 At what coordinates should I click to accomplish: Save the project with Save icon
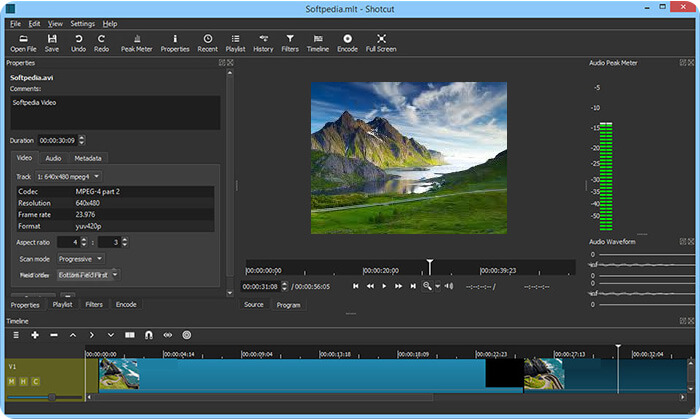pyautogui.click(x=52, y=44)
